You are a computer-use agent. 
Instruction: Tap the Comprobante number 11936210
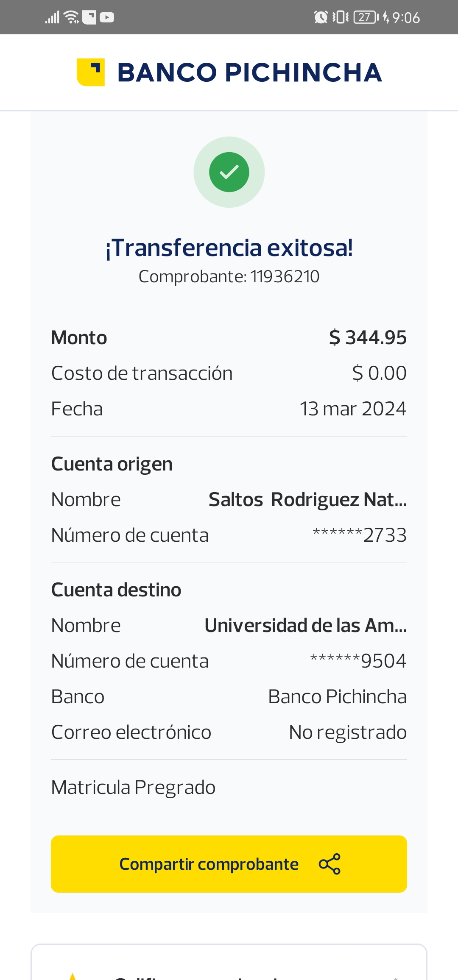(285, 277)
